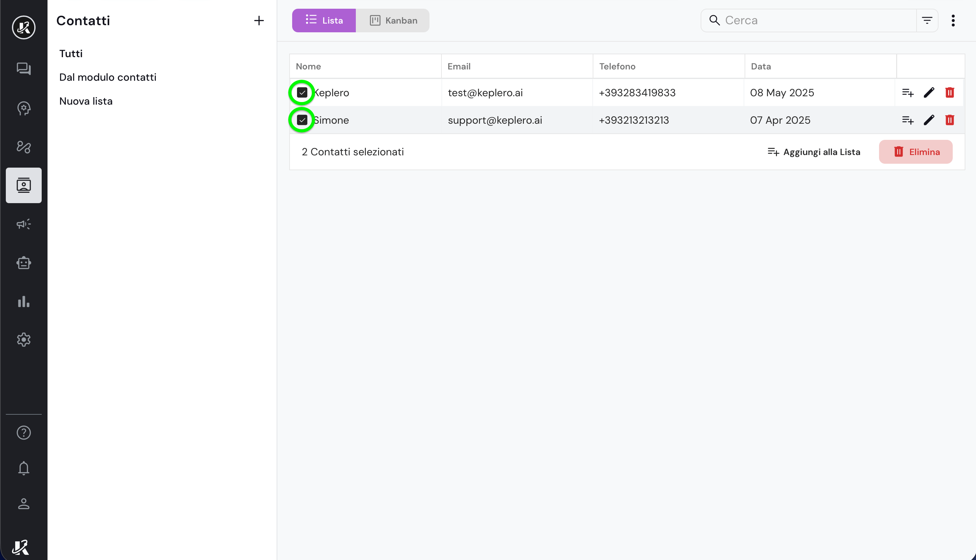
Task: Open the conversations chat icon in sidebar
Action: point(24,69)
